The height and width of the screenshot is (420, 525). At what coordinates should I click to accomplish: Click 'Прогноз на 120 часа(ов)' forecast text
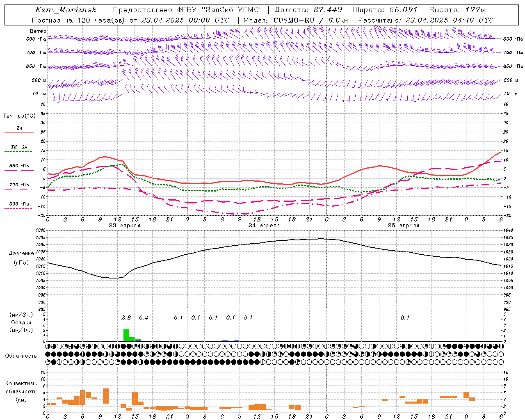click(79, 20)
